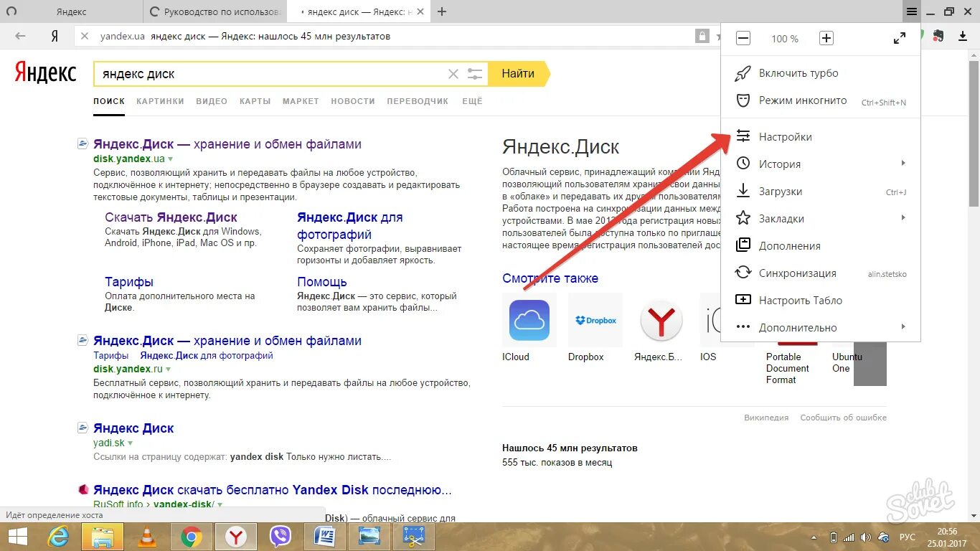Open Настройки settings menu item
This screenshot has height=551, width=980.
point(821,136)
